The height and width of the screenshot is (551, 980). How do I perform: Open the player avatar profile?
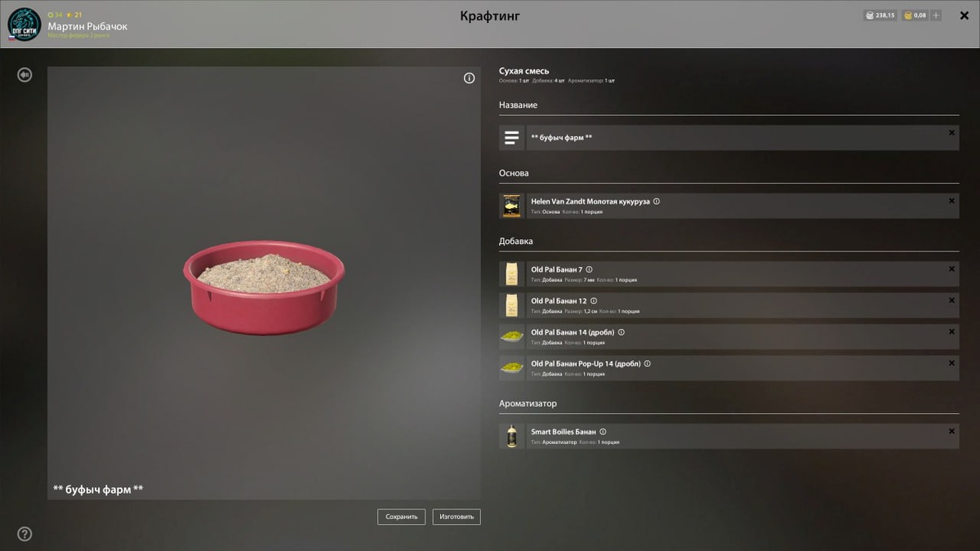(24, 24)
